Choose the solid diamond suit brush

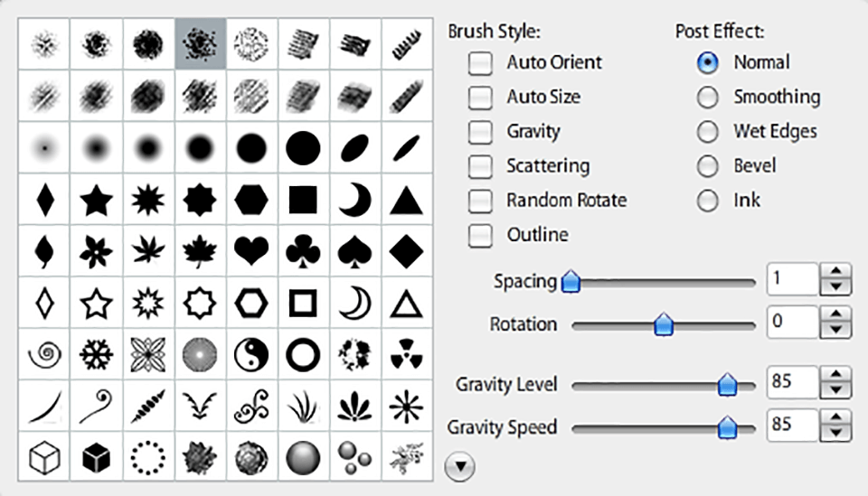(x=406, y=251)
